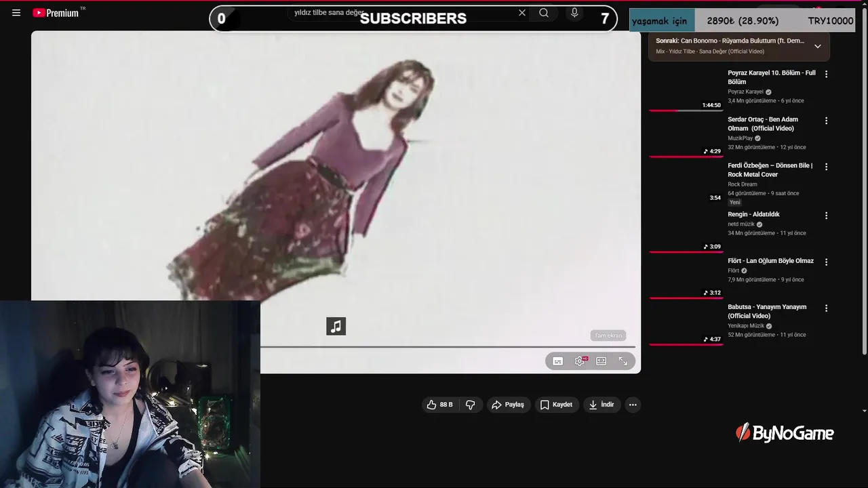This screenshot has width=868, height=488.
Task: Share the video via Paylaş button
Action: click(508, 405)
